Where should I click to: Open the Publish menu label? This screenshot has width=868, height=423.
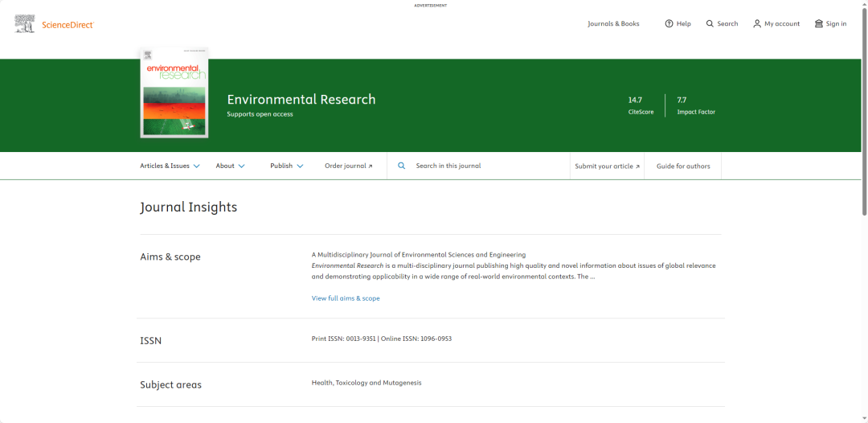coord(281,166)
